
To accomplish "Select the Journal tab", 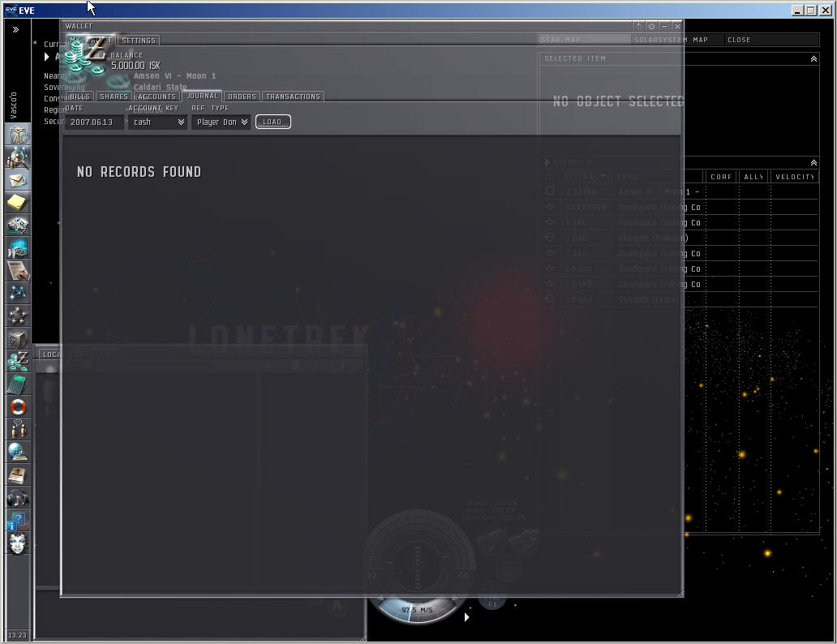I will click(202, 97).
